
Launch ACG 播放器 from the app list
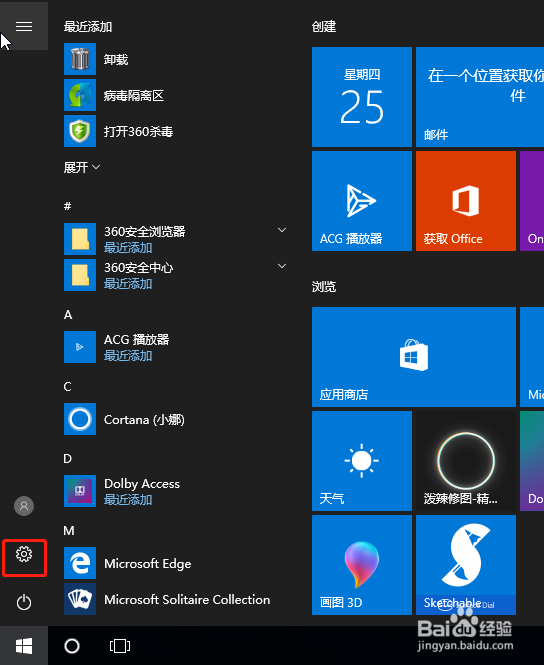(175, 347)
